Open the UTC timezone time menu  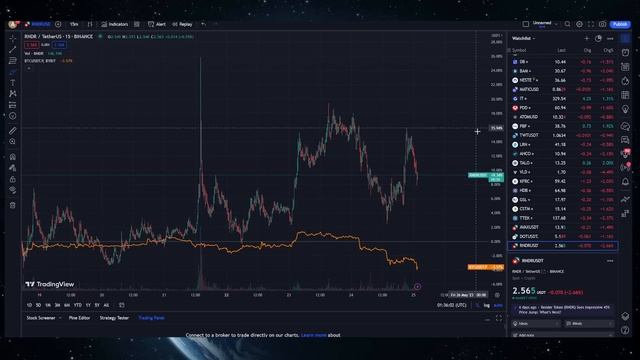click(451, 305)
